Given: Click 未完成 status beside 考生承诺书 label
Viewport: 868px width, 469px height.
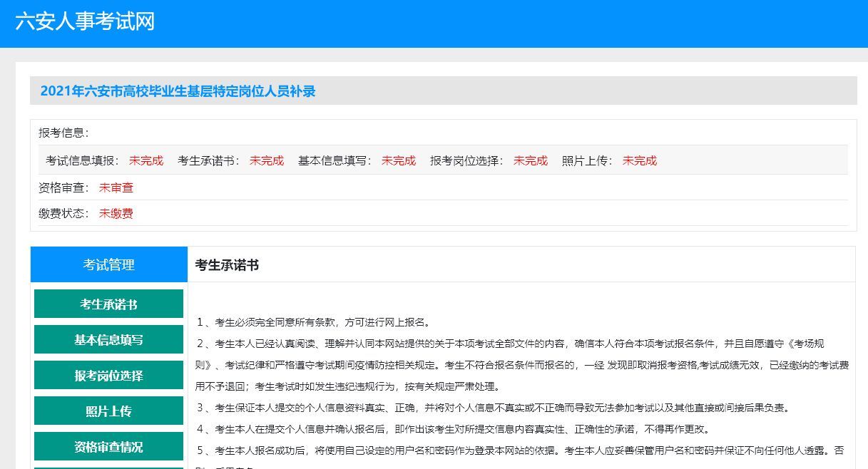Looking at the screenshot, I should coord(266,160).
